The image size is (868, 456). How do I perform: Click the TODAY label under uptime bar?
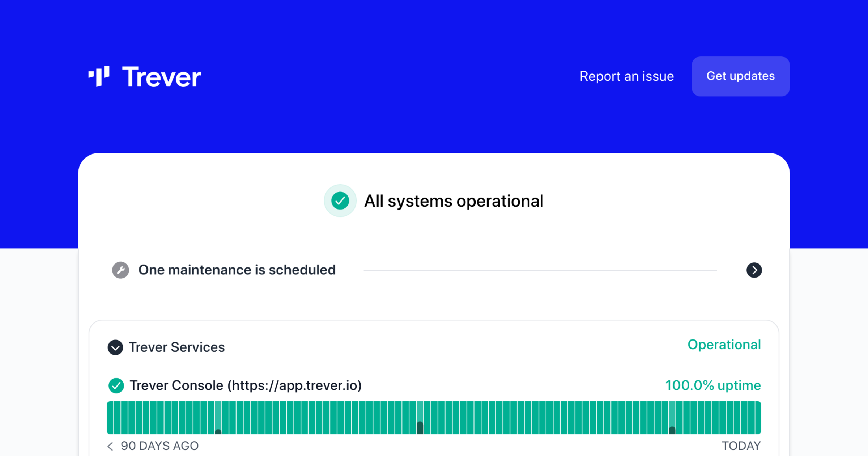pos(741,446)
